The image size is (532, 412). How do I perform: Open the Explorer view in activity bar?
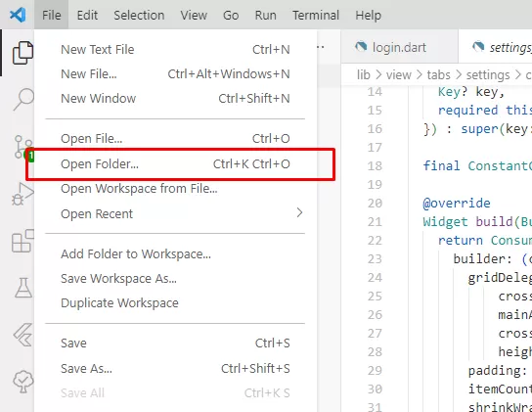coord(22,52)
